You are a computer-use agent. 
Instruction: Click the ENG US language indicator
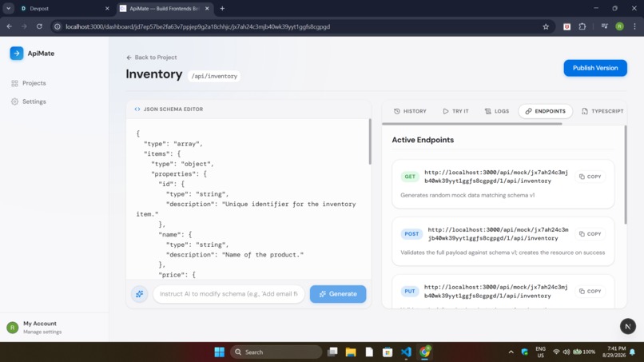540,352
